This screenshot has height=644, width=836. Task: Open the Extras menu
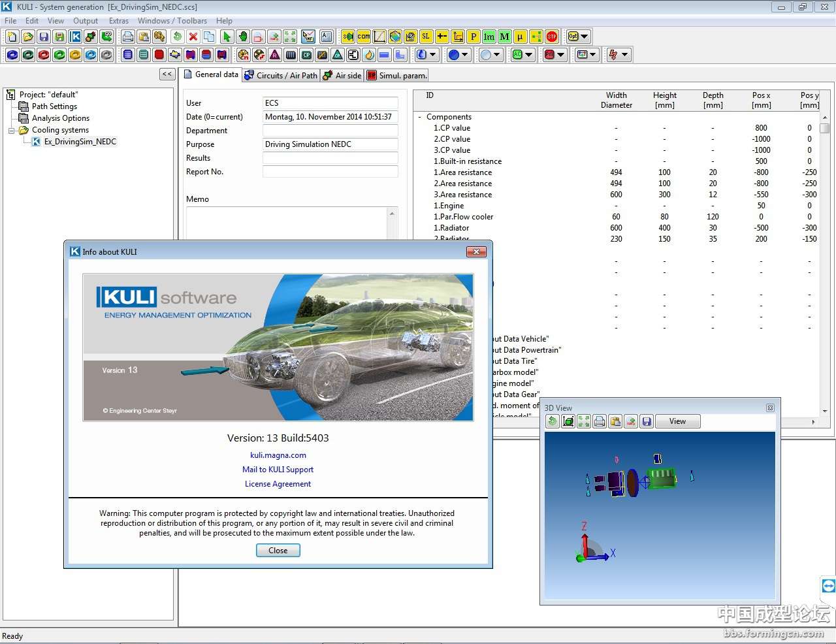point(118,21)
